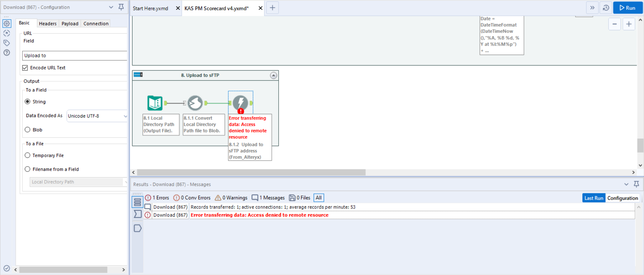
Task: Select the Temporary File radio button
Action: click(28, 155)
